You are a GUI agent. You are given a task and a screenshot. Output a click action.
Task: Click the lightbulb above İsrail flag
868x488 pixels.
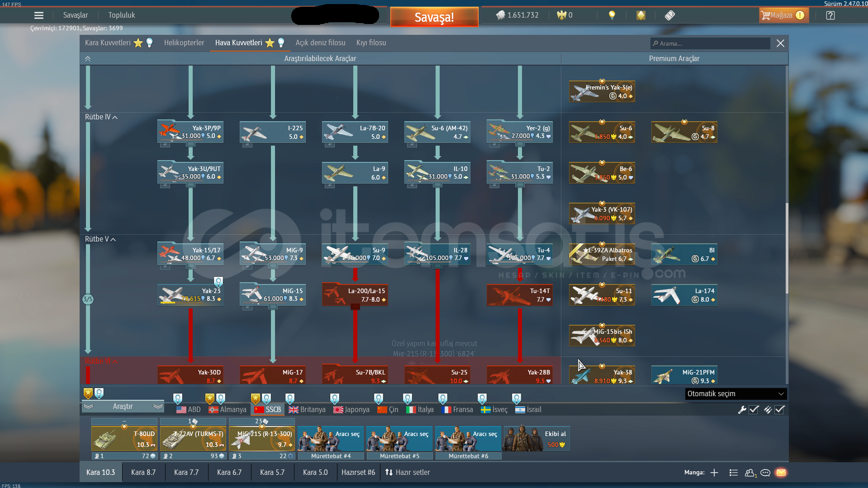517,398
